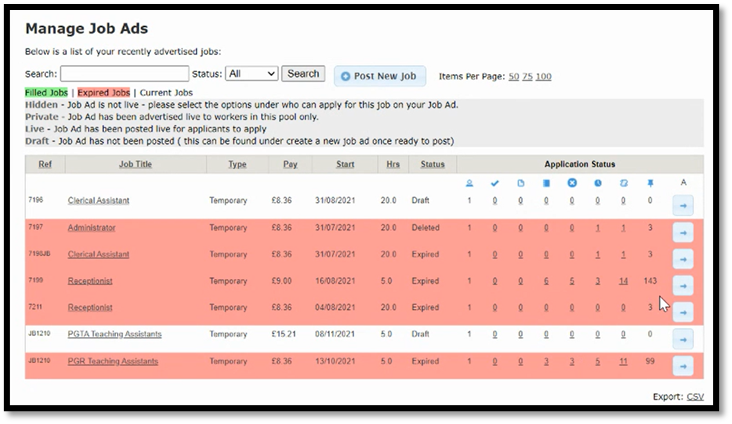Open arrow button for Receptionist job 7199
This screenshot has height=424, width=732.
click(x=683, y=286)
